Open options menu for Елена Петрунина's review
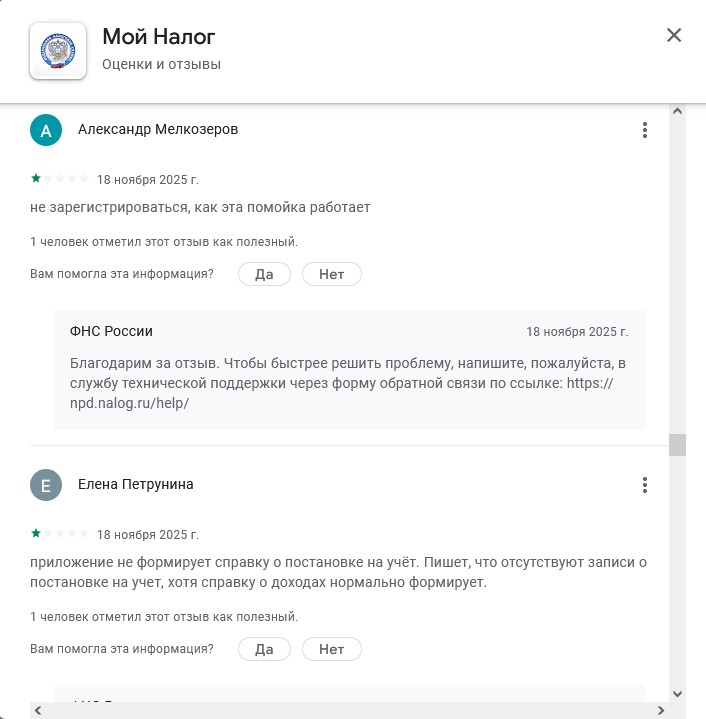Screen dimensions: 706x719 (x=645, y=485)
